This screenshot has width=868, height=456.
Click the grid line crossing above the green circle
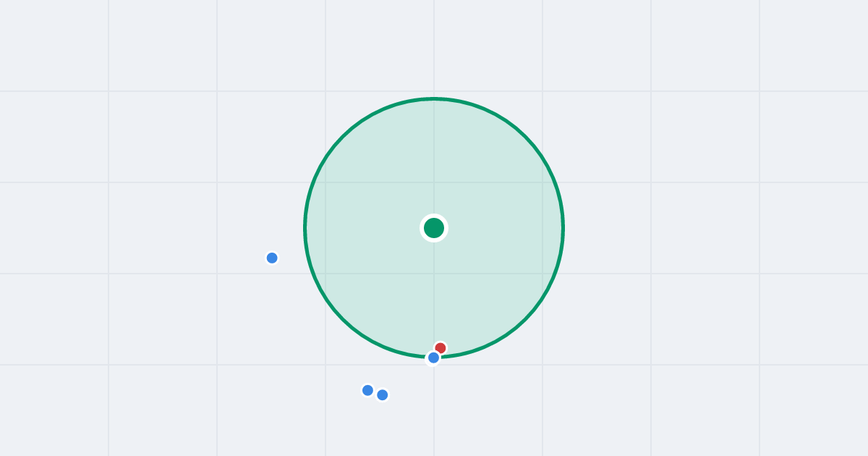tap(434, 91)
